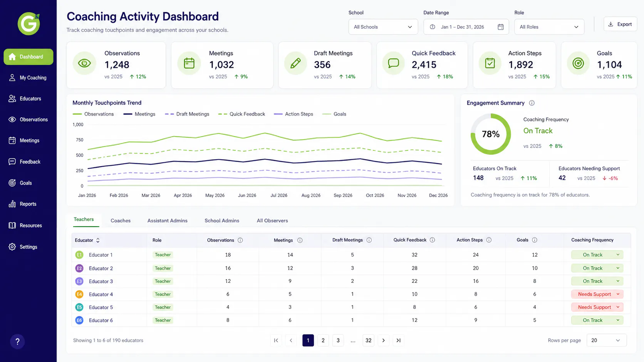Toggle the Draft Meetings series in legend
The width and height of the screenshot is (644, 362).
187,114
